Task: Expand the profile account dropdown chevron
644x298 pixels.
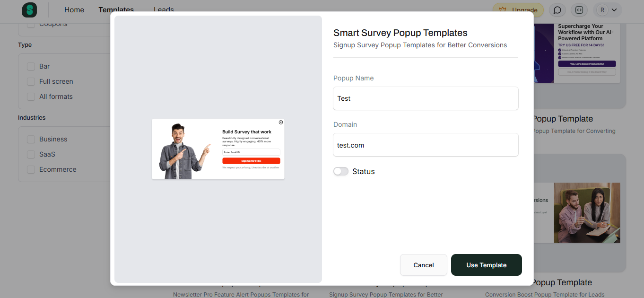Action: 614,10
